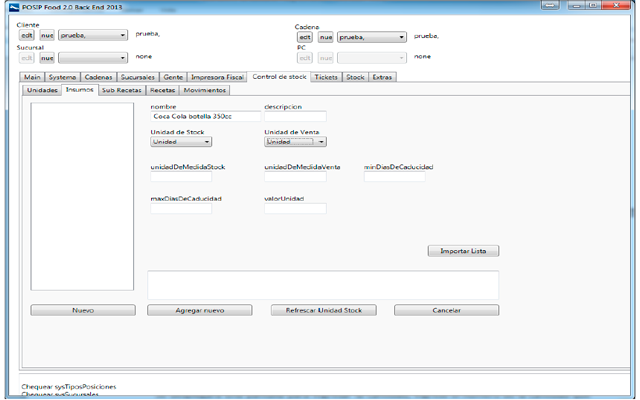Open the Sub Recetas sub-tab
The image size is (640, 400).
122,90
